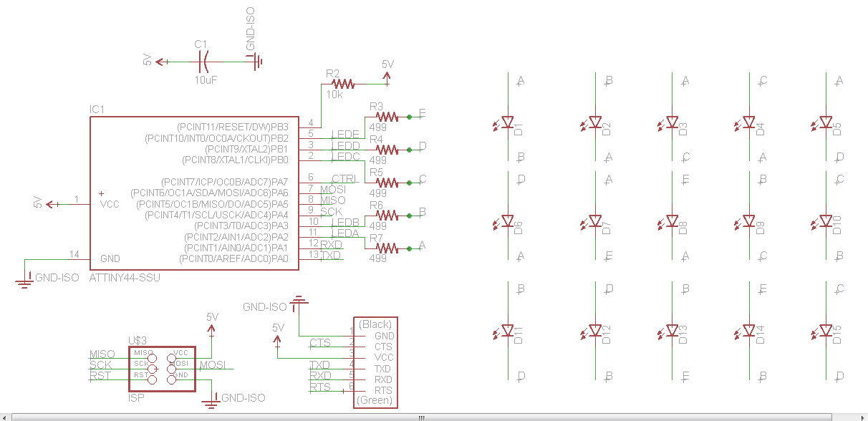Click the RST net label beside ISP header
The width and height of the screenshot is (868, 421).
[x=100, y=375]
